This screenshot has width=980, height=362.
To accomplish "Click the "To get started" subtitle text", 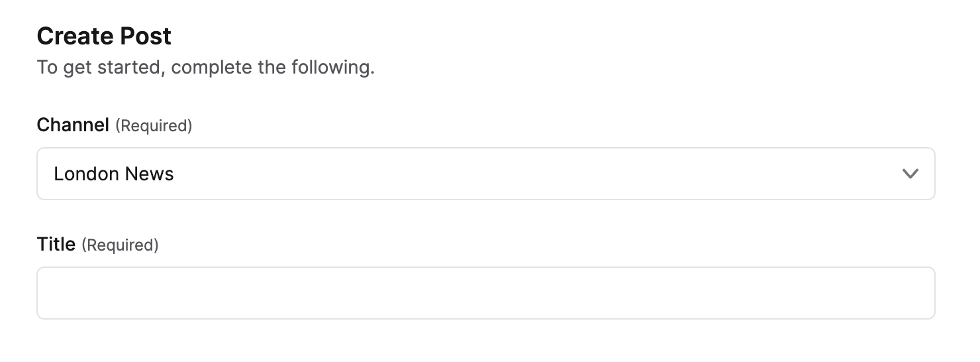I will pos(205,67).
